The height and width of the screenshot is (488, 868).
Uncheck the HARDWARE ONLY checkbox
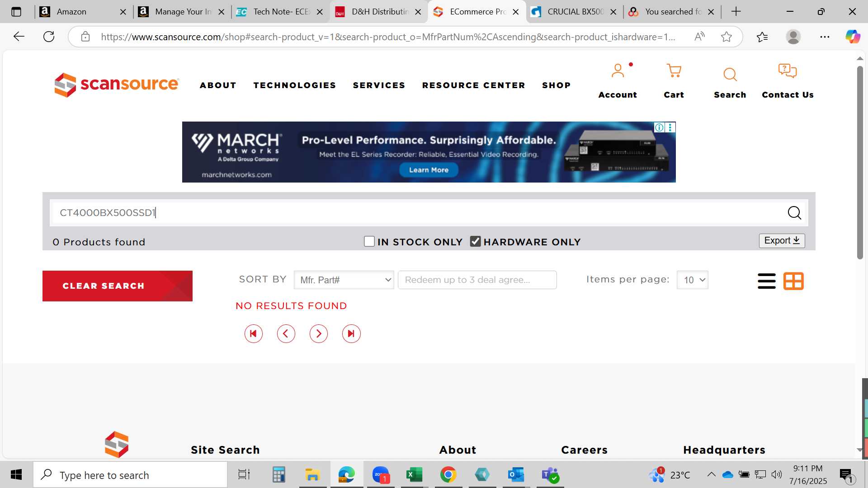475,241
